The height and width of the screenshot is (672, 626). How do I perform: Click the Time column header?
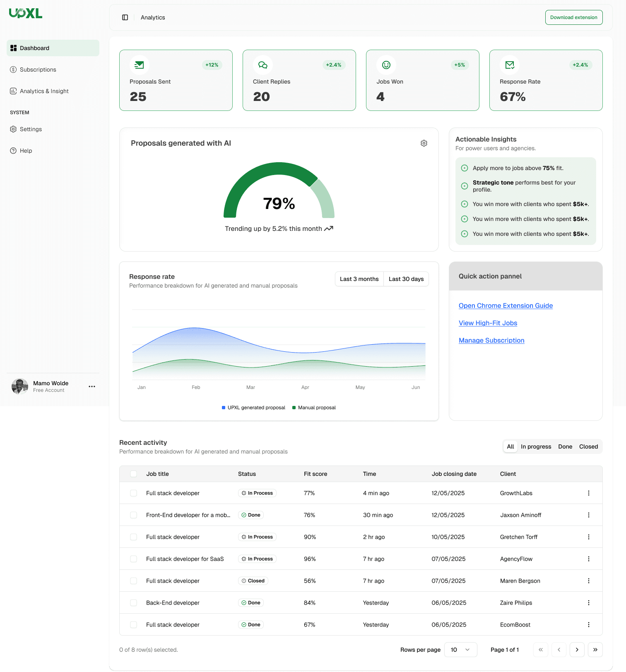[370, 474]
